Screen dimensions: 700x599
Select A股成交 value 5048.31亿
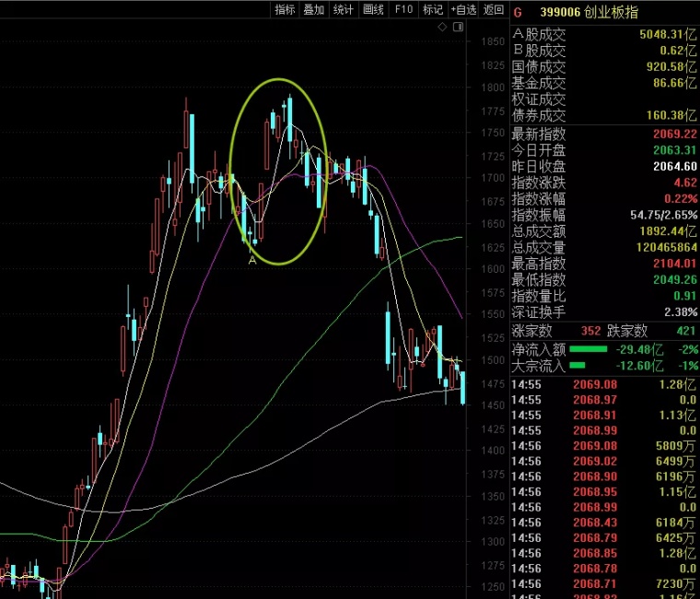[668, 34]
